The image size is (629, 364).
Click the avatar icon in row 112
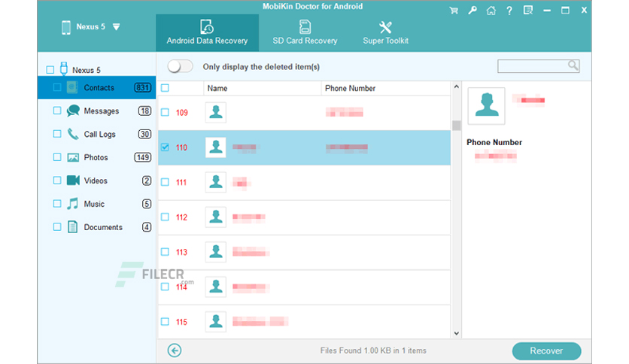pos(216,217)
